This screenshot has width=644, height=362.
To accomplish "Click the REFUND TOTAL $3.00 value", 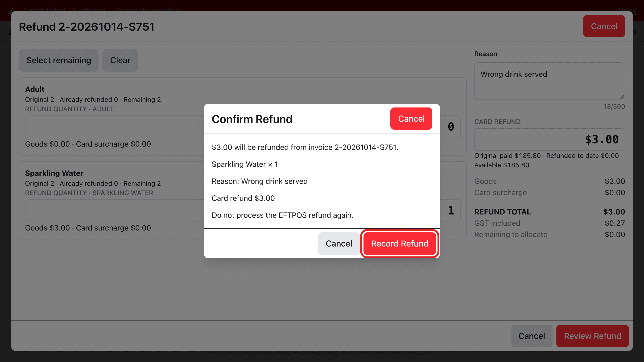I will click(x=614, y=212).
